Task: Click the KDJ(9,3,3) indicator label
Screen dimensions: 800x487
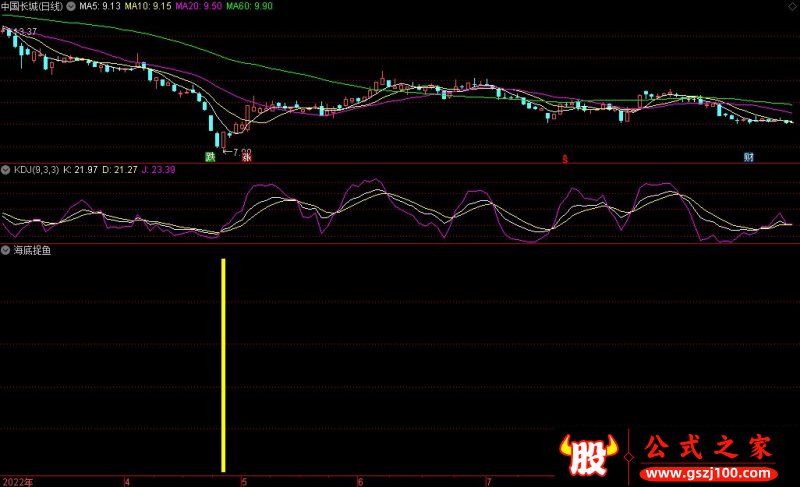Action: (x=35, y=169)
